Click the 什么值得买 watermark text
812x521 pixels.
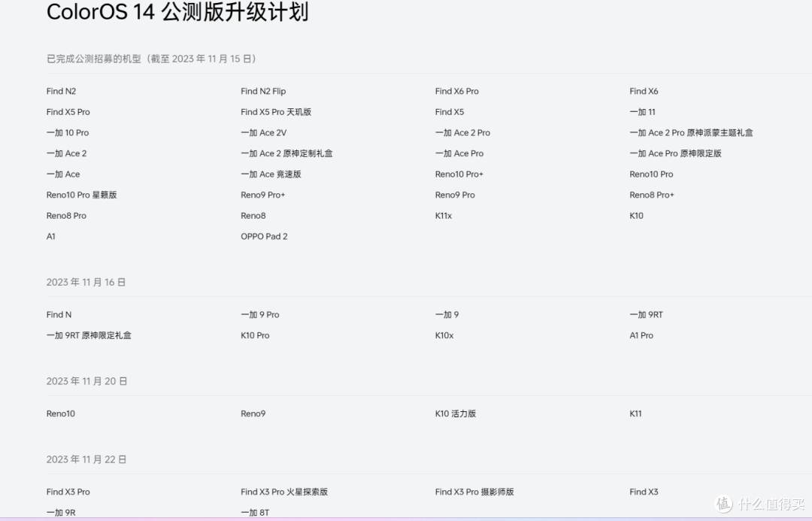[x=769, y=504]
